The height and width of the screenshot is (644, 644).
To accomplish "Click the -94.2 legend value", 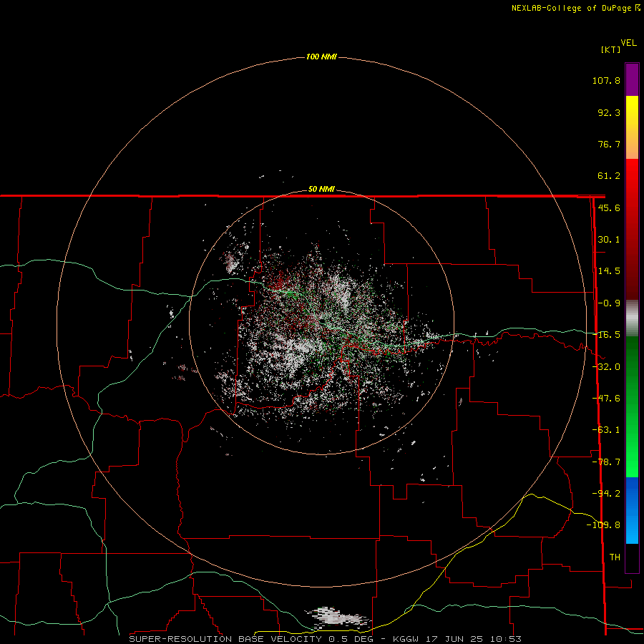I will click(x=607, y=493).
